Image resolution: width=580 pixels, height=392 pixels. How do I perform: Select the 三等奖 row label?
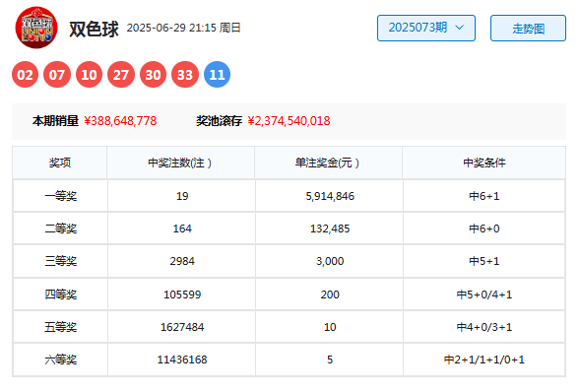point(61,261)
